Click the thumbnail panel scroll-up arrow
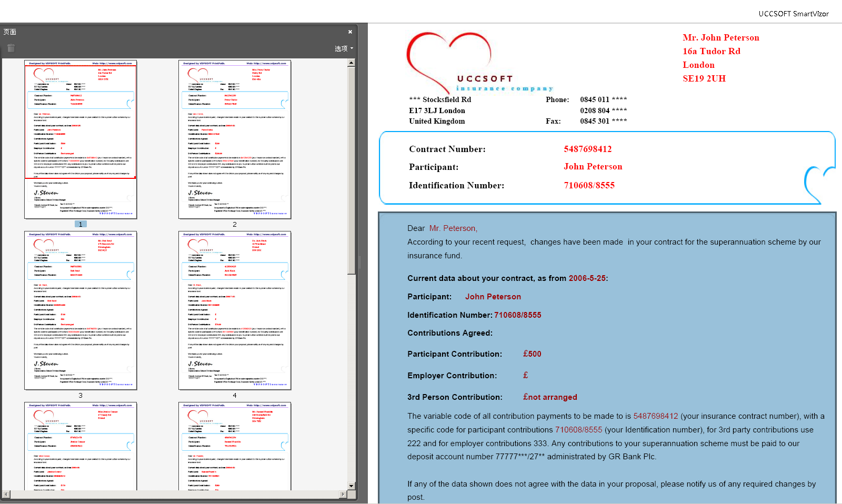 [x=351, y=63]
